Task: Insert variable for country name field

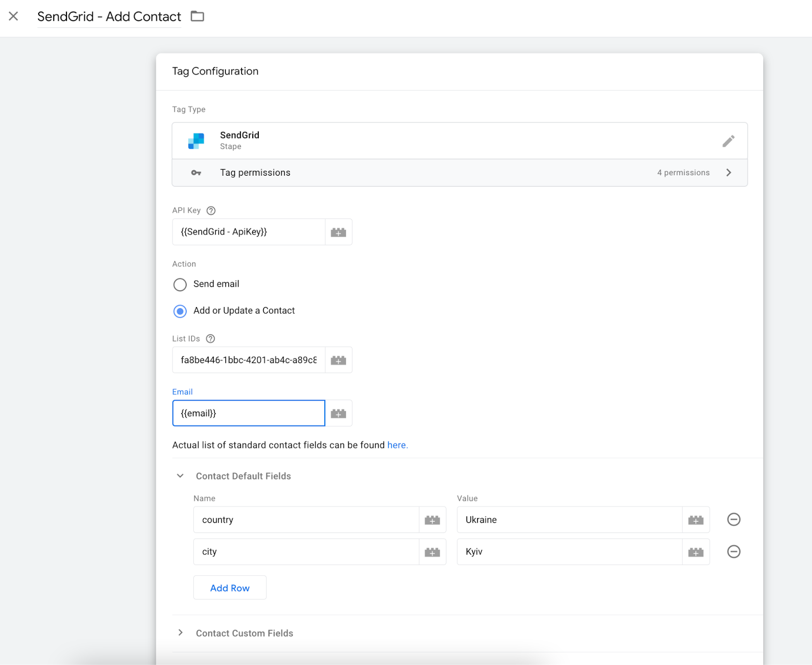Action: [432, 520]
